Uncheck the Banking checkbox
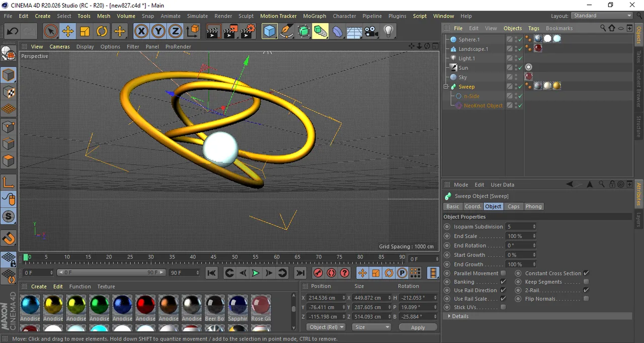The width and height of the screenshot is (644, 343). tap(503, 282)
